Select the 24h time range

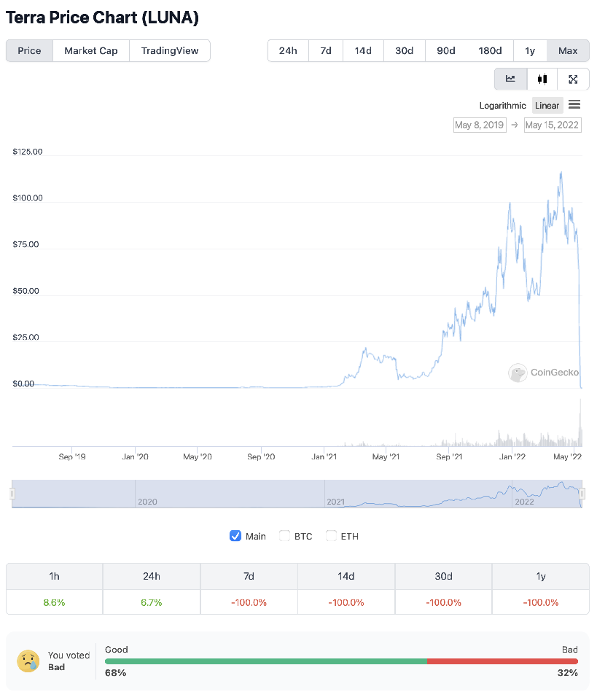point(288,51)
